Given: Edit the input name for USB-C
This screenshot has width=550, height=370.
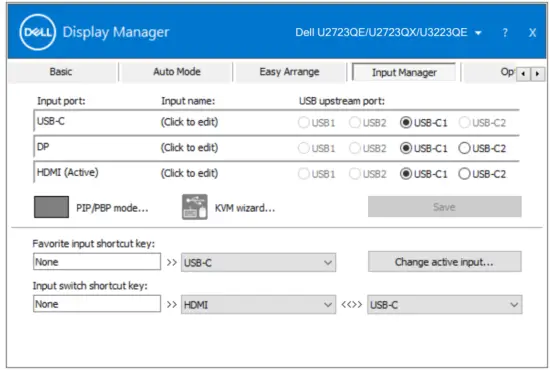Looking at the screenshot, I should [x=189, y=122].
